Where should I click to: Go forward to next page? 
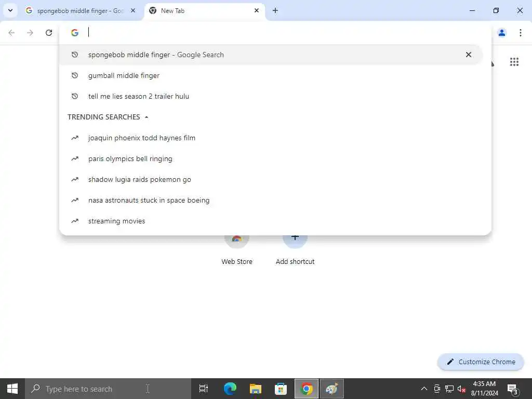pos(30,33)
